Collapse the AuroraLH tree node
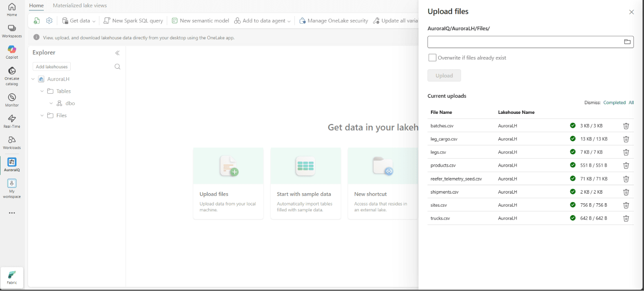Image resolution: width=644 pixels, height=291 pixels. 34,79
